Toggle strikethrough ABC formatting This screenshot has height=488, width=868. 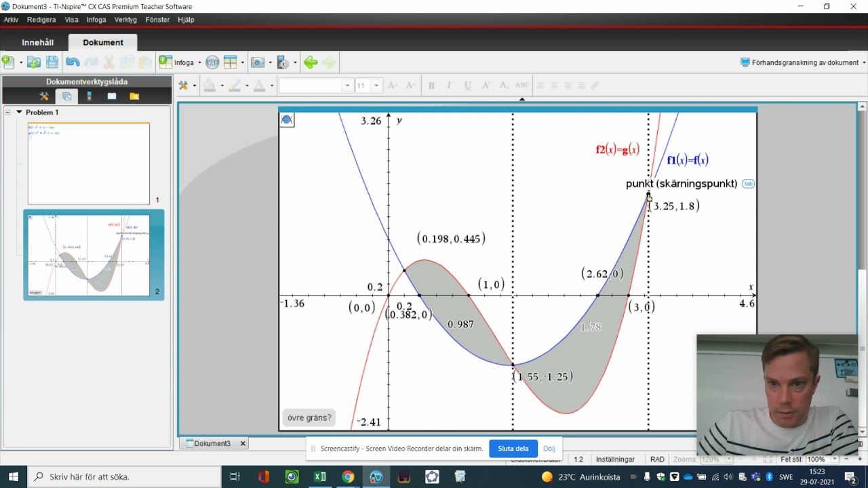(x=521, y=85)
